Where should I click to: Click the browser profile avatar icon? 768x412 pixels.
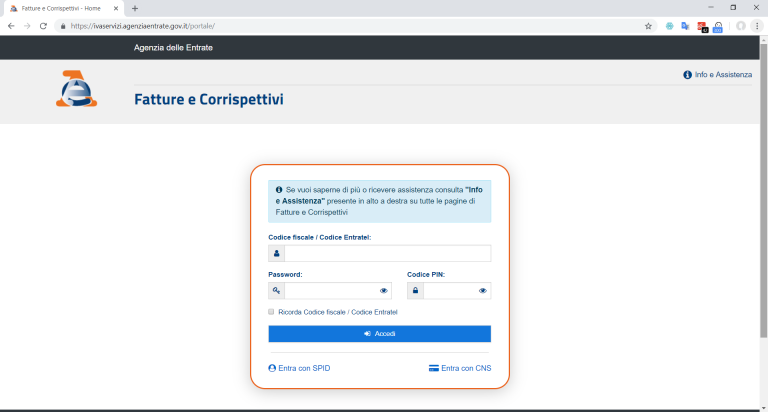coord(741,26)
